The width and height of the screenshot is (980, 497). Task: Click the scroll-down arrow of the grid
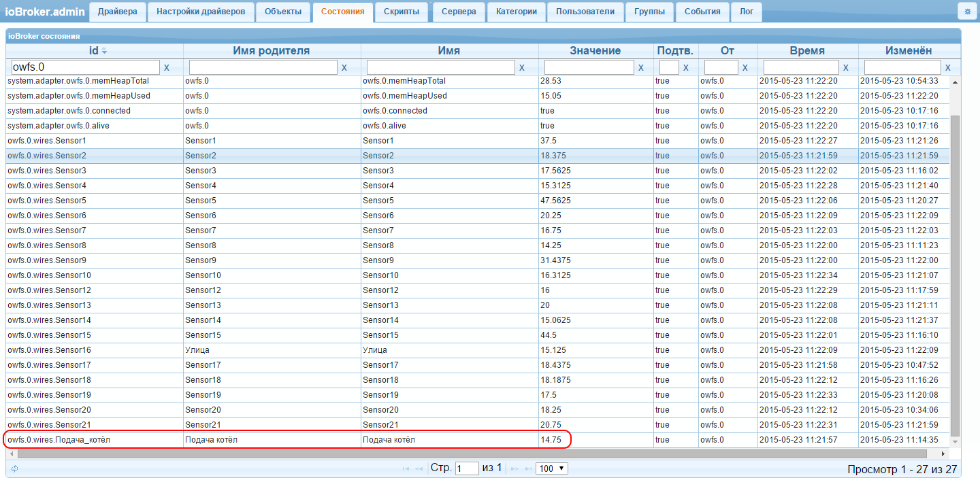pyautogui.click(x=955, y=441)
